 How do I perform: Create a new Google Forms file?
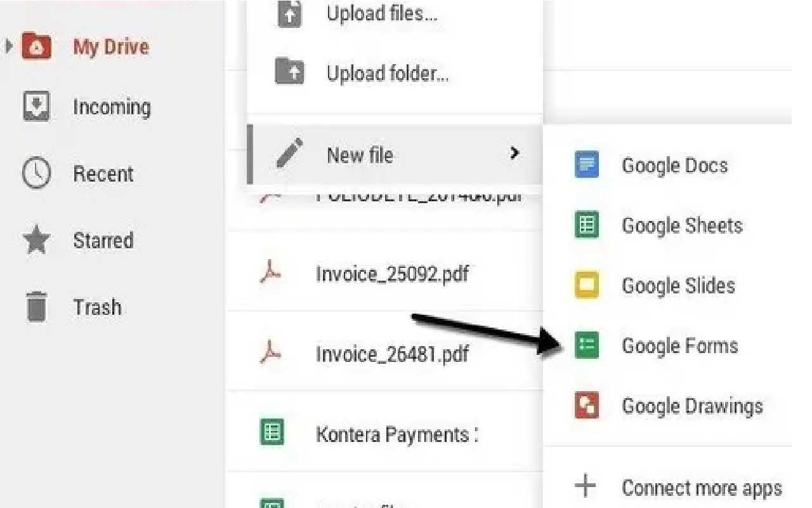[x=680, y=346]
